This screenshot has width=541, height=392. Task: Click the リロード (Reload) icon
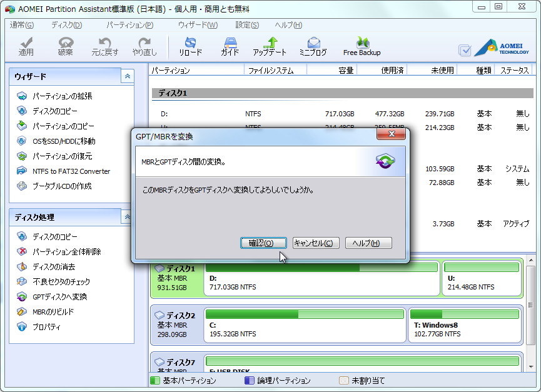point(191,45)
